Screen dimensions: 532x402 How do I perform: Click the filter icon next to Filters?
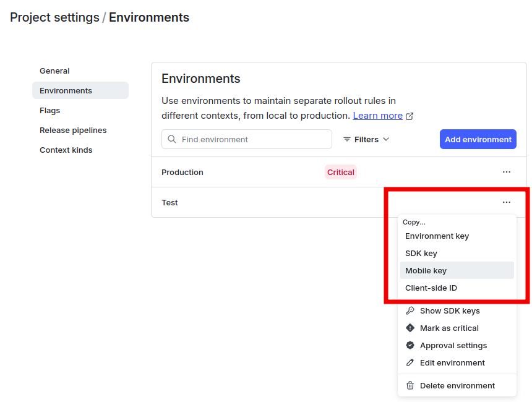[348, 139]
